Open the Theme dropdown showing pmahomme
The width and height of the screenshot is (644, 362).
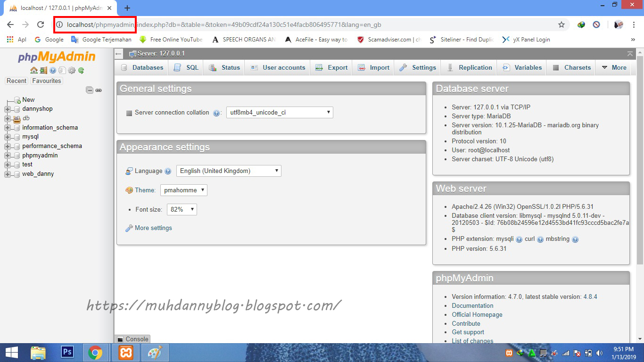click(x=184, y=190)
